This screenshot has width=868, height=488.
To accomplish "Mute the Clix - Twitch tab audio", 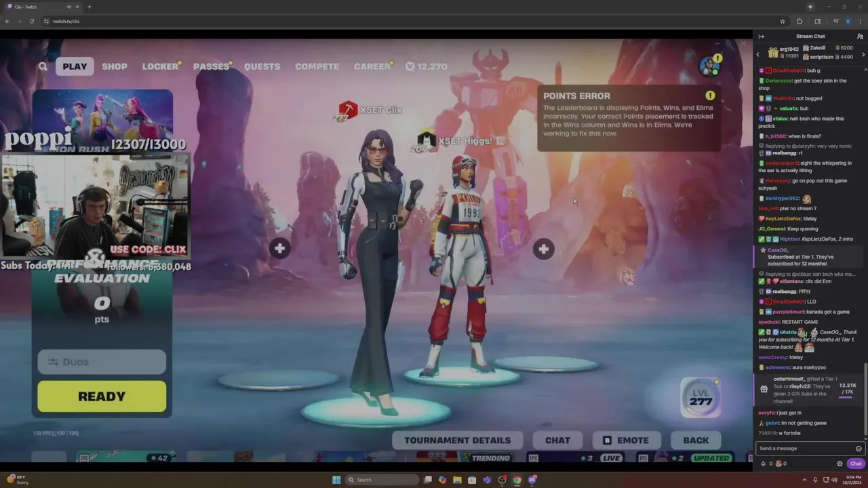I will (69, 7).
